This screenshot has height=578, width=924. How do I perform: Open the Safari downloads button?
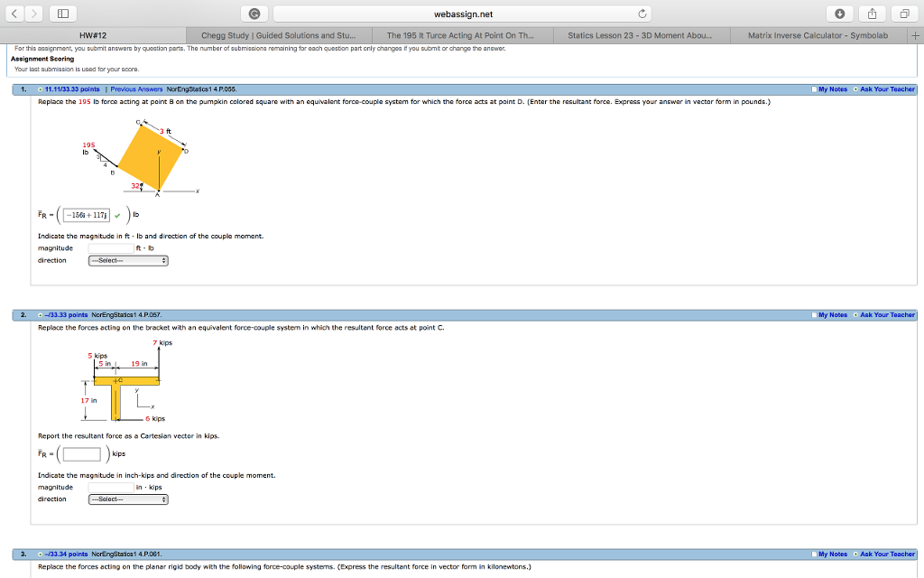840,14
